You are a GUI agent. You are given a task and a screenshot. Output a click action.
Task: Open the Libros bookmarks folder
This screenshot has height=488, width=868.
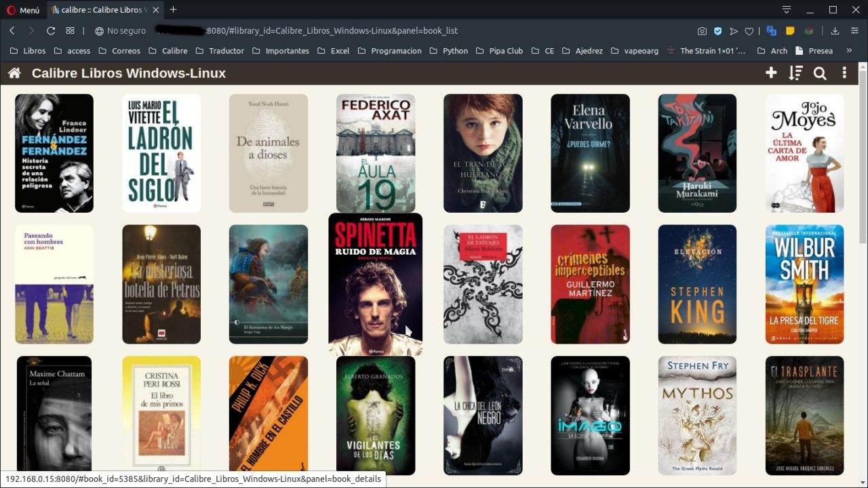tap(28, 51)
